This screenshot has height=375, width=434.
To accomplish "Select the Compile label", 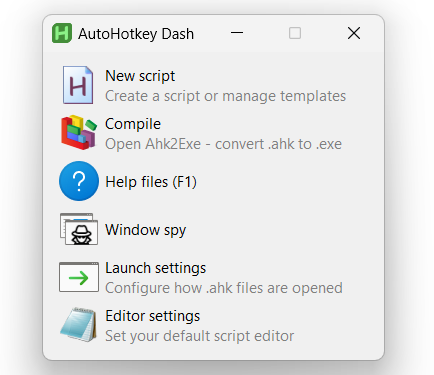I will click(133, 124).
